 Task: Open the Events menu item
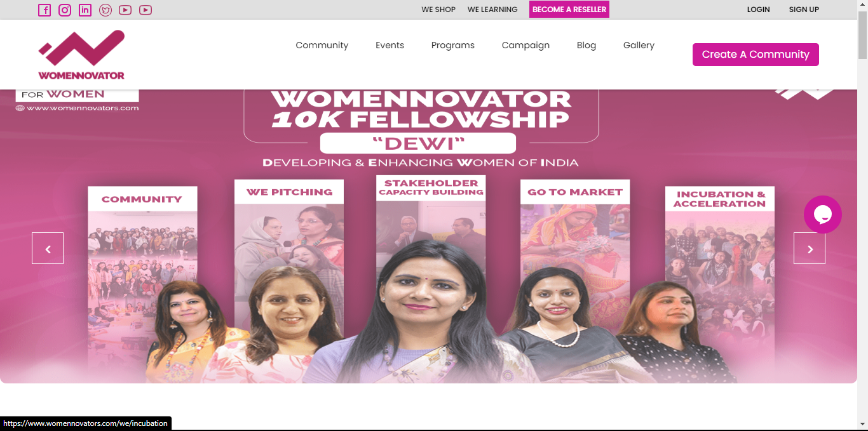click(390, 45)
